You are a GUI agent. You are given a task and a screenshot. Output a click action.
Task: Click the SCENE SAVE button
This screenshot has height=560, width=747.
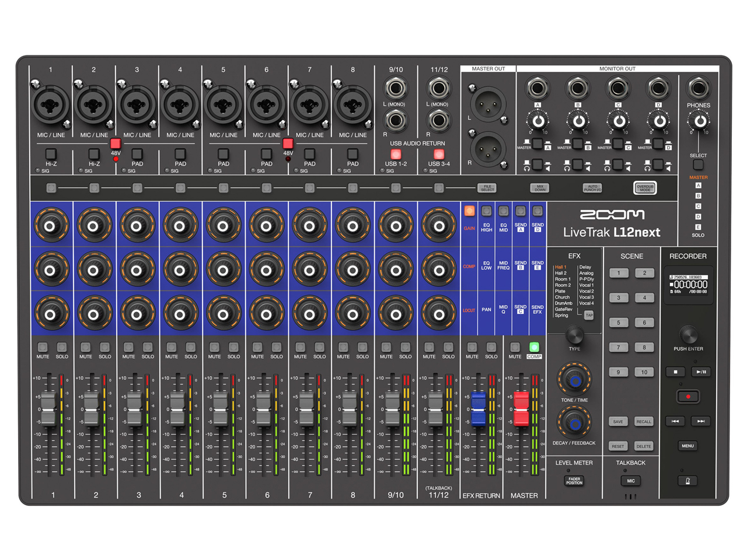point(618,422)
